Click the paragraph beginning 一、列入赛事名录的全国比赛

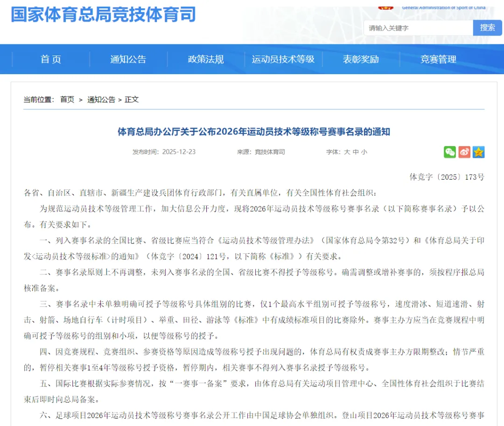tap(254, 248)
